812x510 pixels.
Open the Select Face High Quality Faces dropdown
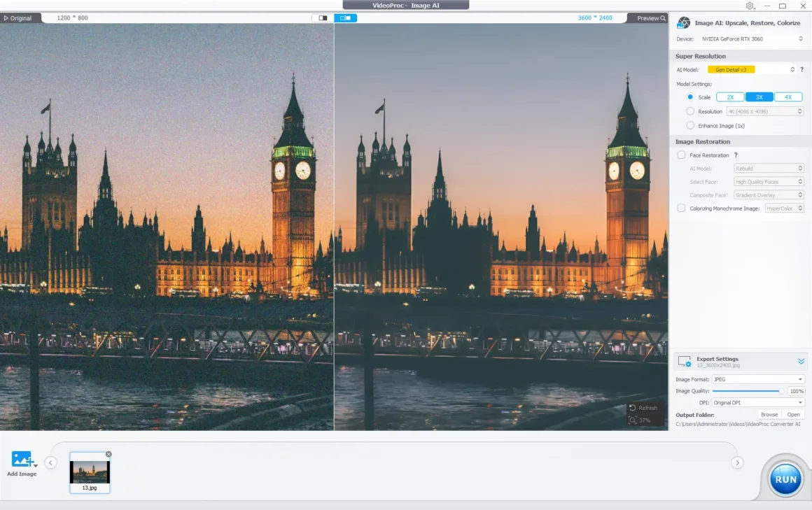[769, 182]
